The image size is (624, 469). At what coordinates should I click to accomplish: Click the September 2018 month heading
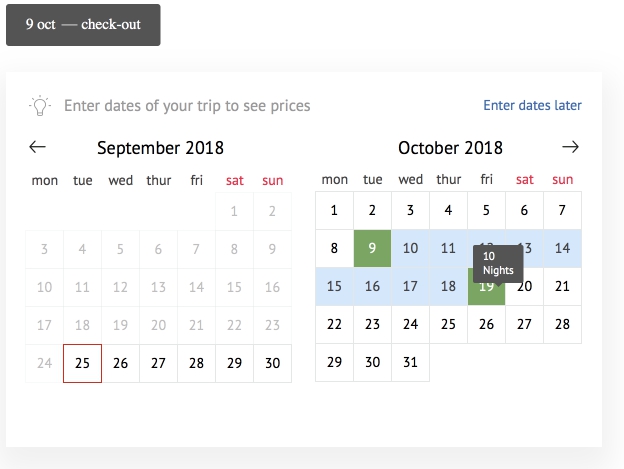(x=160, y=148)
